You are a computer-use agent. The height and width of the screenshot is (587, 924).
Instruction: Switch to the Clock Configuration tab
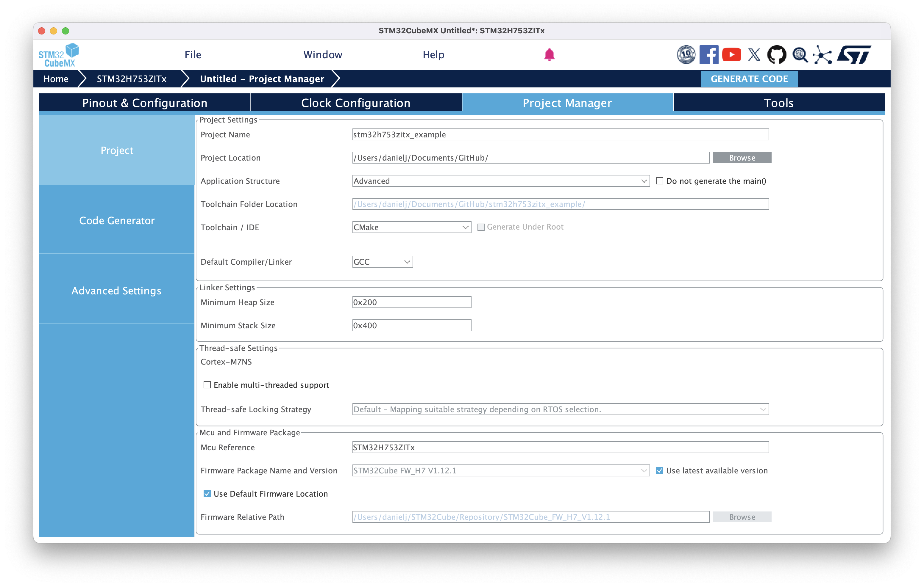(356, 103)
